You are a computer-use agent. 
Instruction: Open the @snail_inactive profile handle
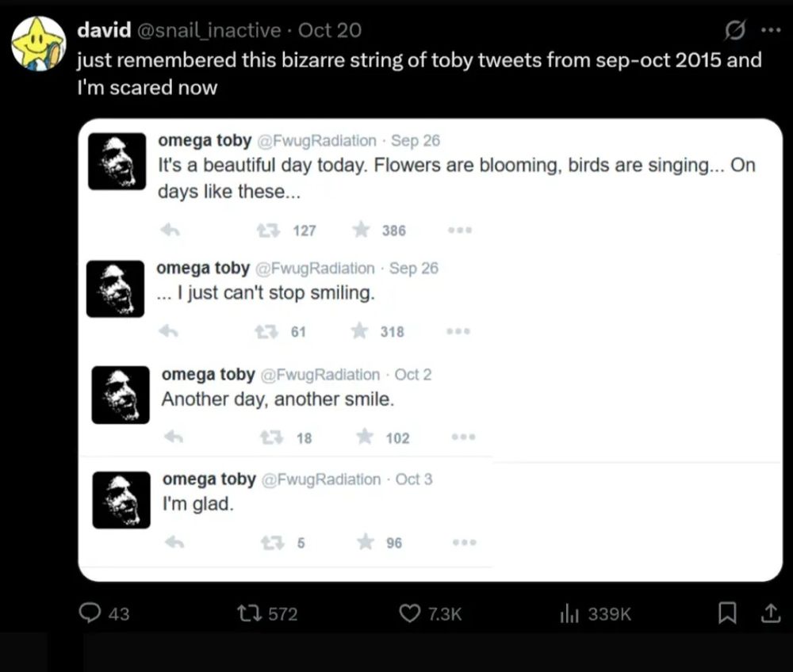(x=209, y=30)
